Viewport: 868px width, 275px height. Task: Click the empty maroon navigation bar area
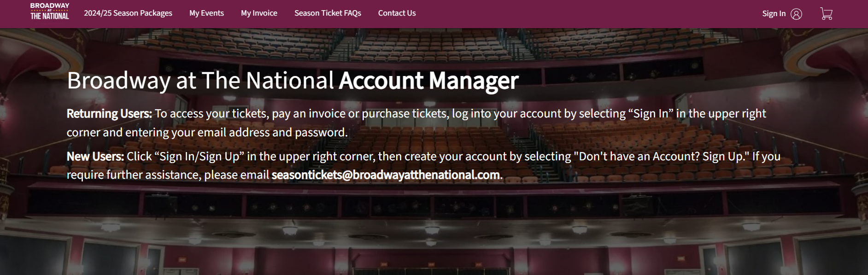tap(585, 14)
